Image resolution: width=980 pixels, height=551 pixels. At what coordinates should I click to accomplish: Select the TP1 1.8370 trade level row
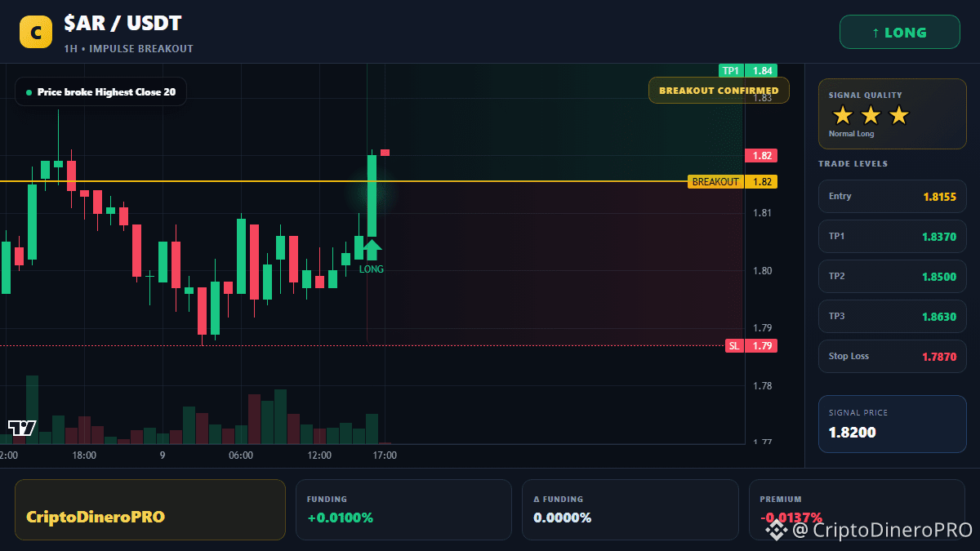click(x=893, y=237)
